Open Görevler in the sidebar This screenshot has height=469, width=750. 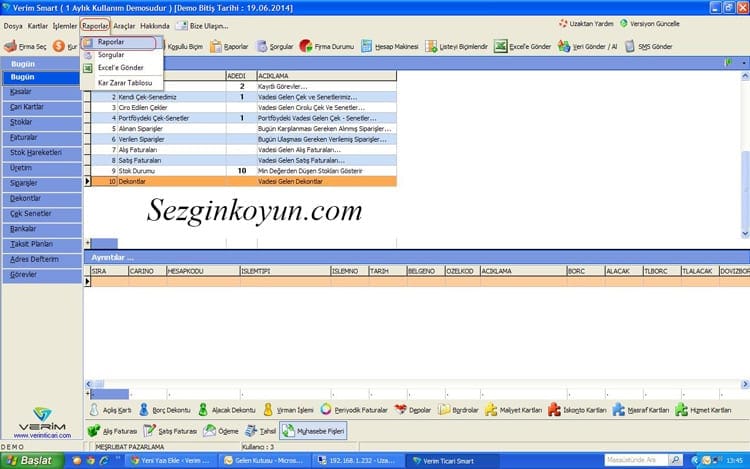pyautogui.click(x=42, y=275)
